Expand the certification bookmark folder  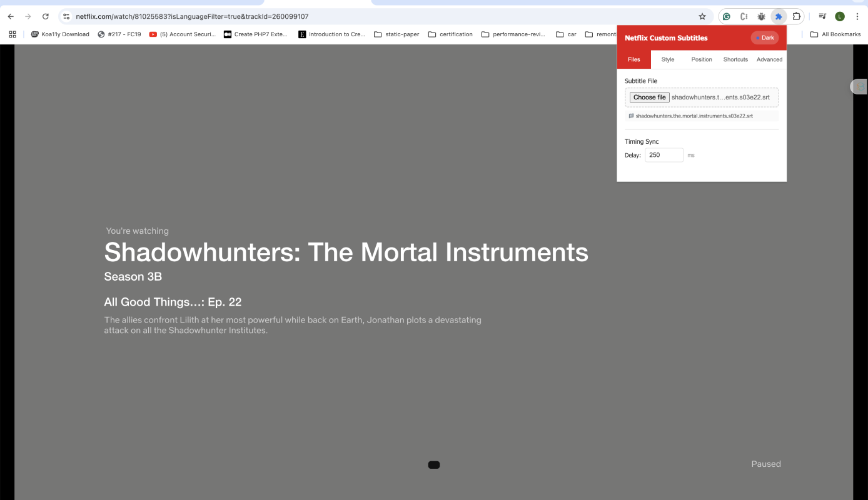450,34
